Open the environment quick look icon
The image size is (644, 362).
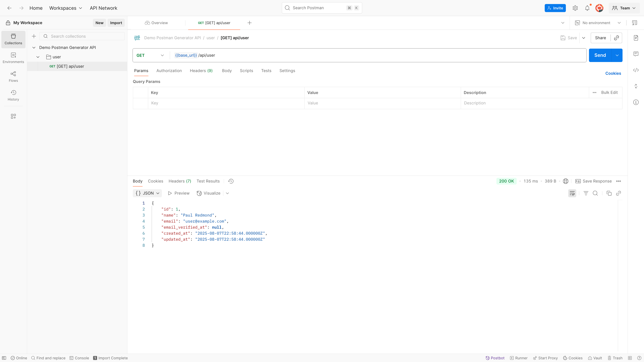click(x=634, y=23)
